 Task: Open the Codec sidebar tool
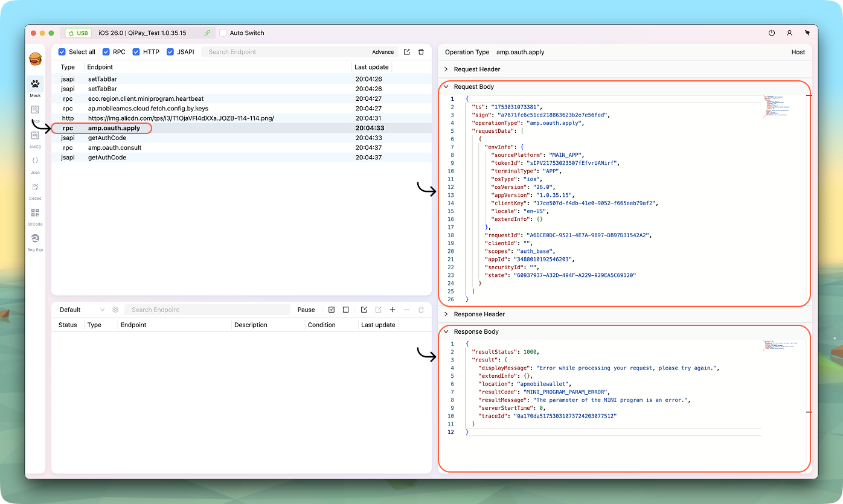point(35,187)
